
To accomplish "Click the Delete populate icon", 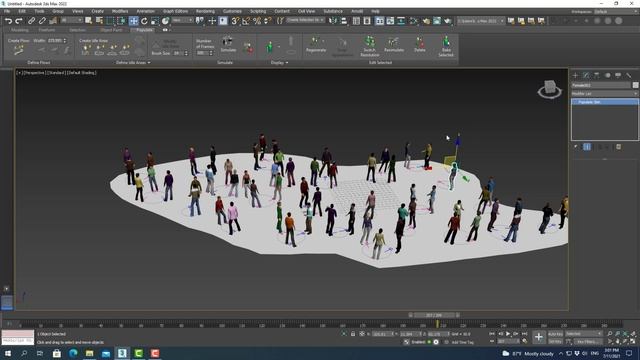I will (x=420, y=44).
